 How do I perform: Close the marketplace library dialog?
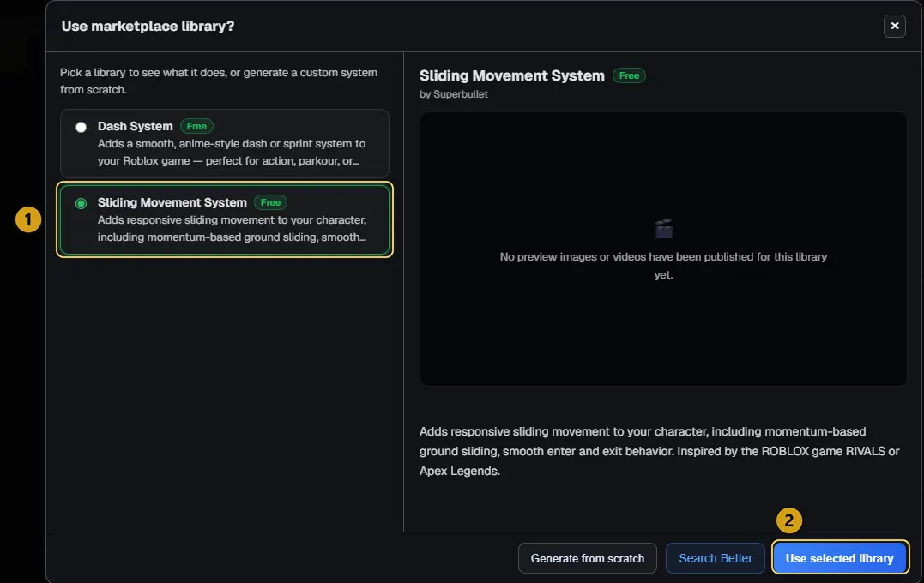(x=894, y=26)
